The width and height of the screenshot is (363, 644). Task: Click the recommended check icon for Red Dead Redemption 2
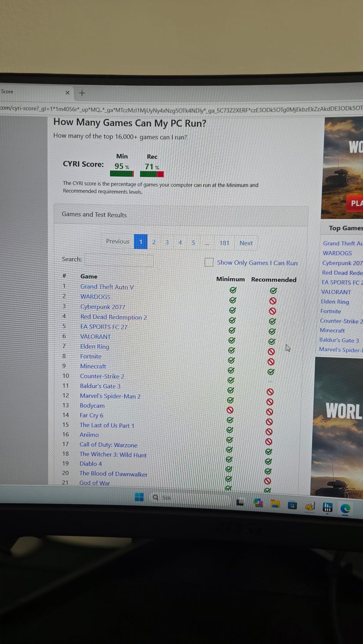coord(272,321)
